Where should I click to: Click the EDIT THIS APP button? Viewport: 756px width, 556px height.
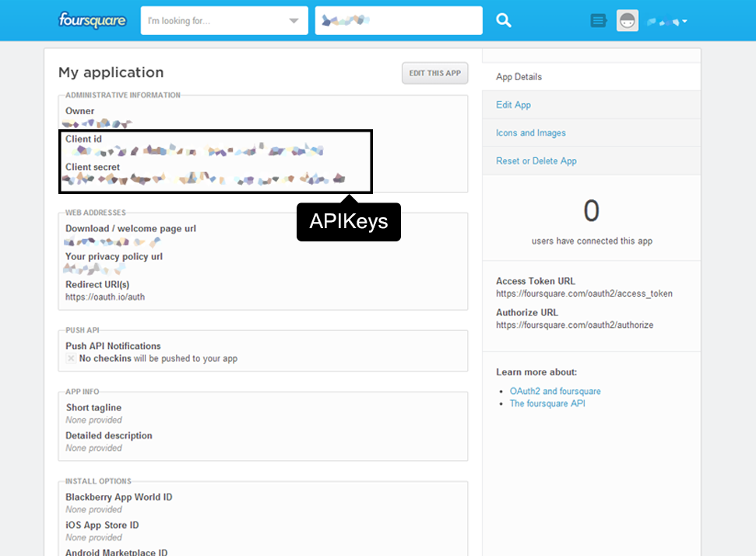(x=435, y=73)
